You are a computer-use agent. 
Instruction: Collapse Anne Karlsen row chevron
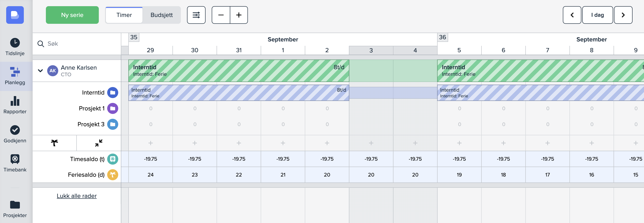pos(40,71)
